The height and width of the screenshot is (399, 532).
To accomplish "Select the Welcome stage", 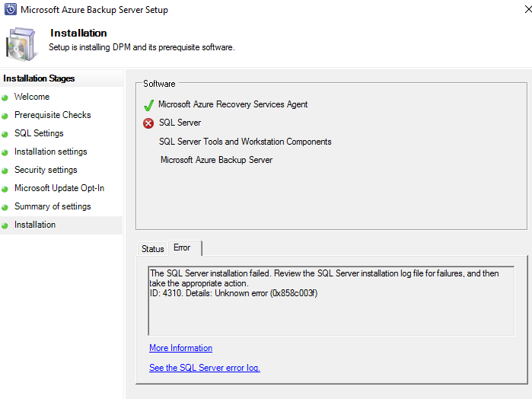I will point(32,97).
